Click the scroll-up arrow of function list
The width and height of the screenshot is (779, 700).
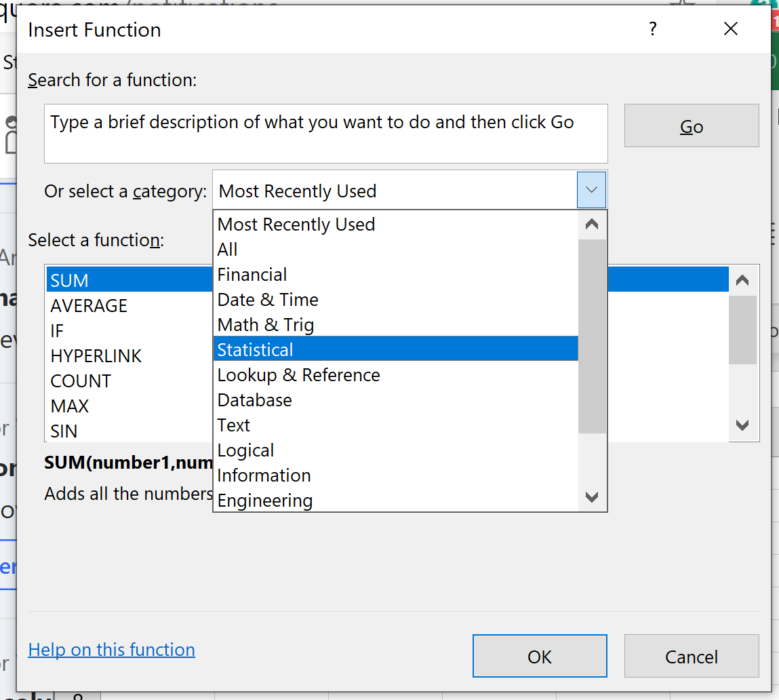[x=742, y=279]
